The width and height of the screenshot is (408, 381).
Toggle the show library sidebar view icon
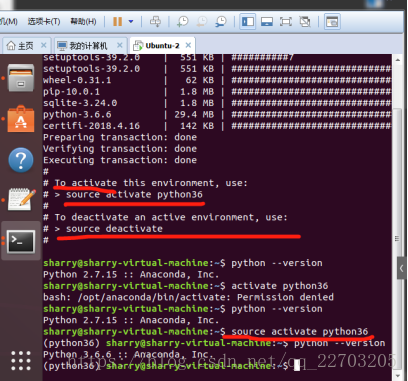[x=248, y=22]
